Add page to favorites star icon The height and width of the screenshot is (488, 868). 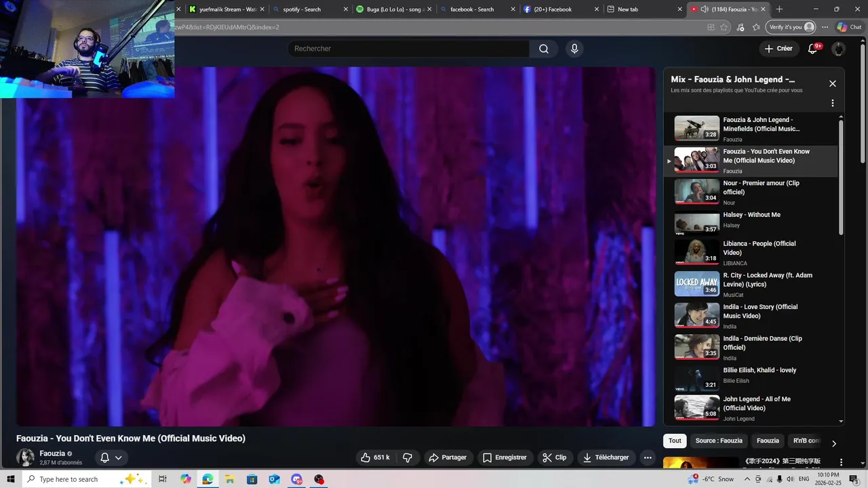724,27
